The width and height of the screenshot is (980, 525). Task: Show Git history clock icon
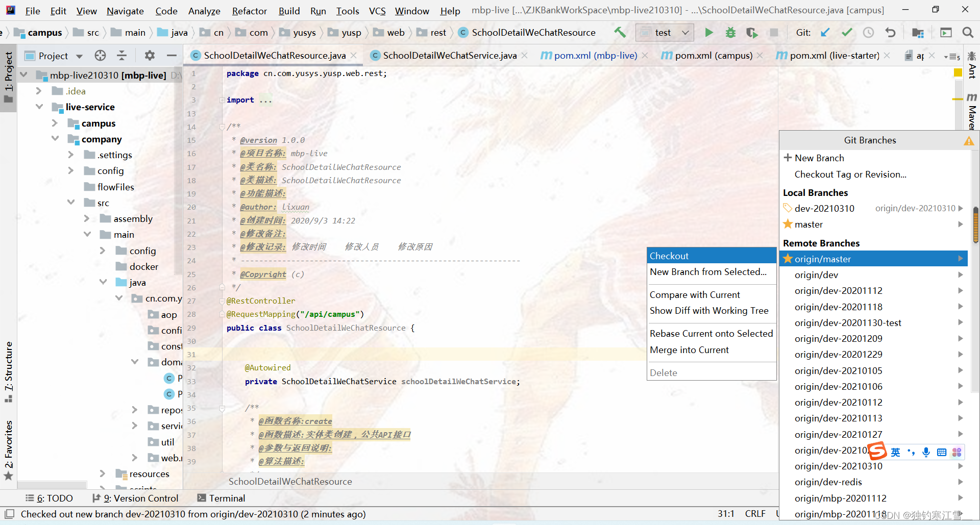coord(868,33)
